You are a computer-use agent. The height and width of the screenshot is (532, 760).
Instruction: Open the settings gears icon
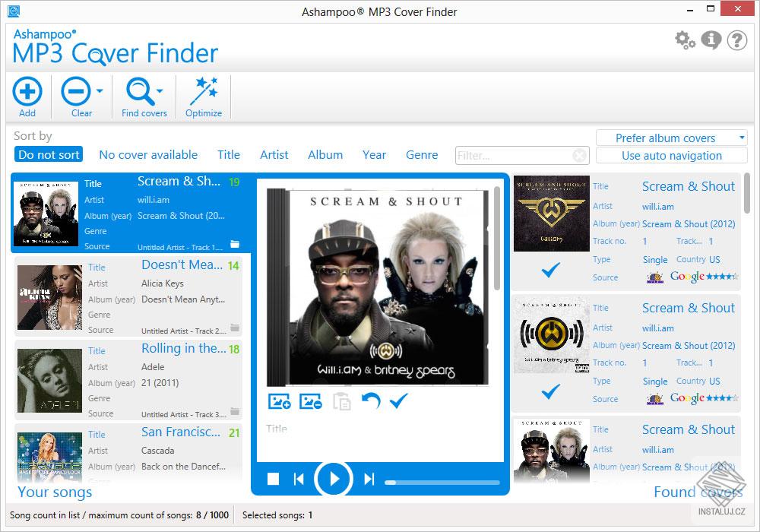point(685,40)
